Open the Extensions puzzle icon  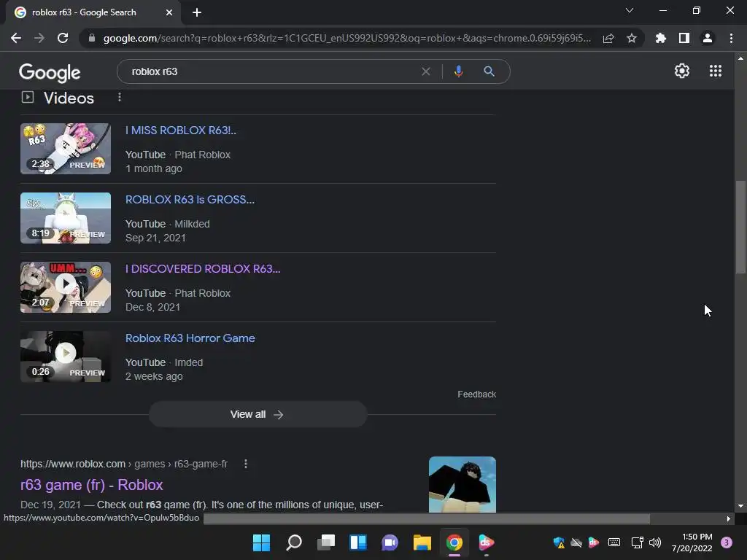tap(661, 38)
